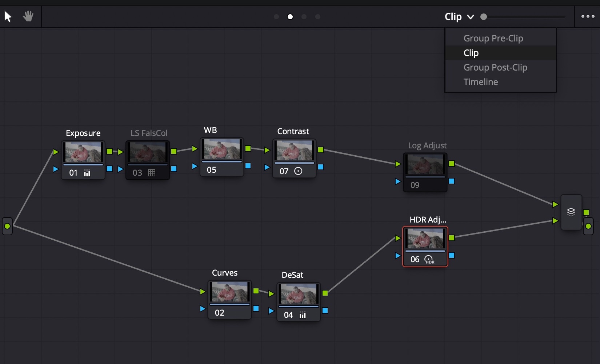Open the Clip dropdown chevron

471,17
